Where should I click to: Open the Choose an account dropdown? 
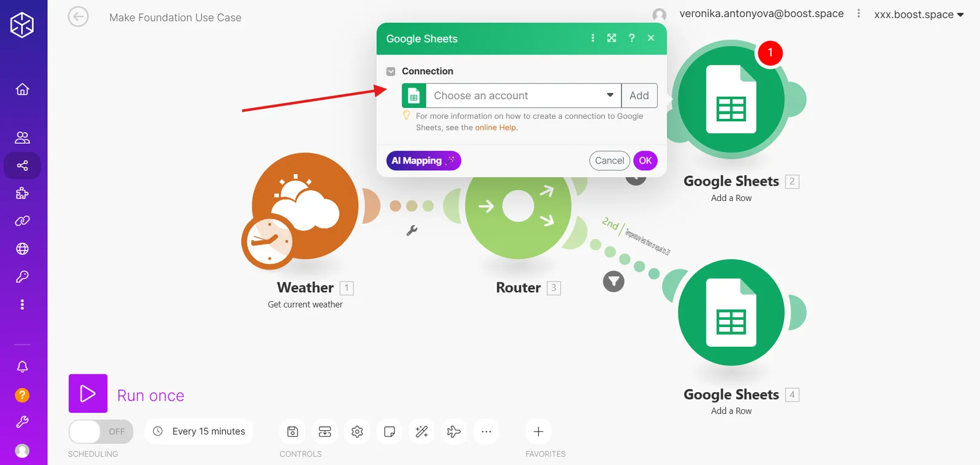(x=524, y=96)
